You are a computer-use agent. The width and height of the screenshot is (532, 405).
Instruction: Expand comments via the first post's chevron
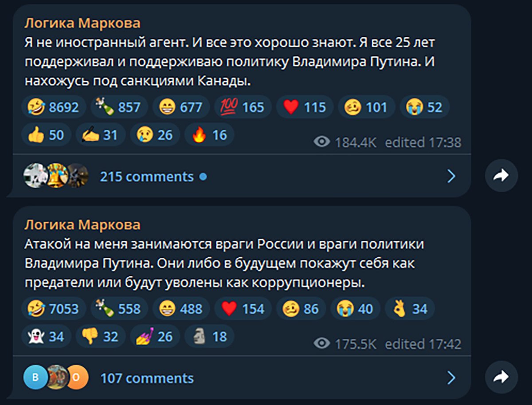tap(451, 176)
